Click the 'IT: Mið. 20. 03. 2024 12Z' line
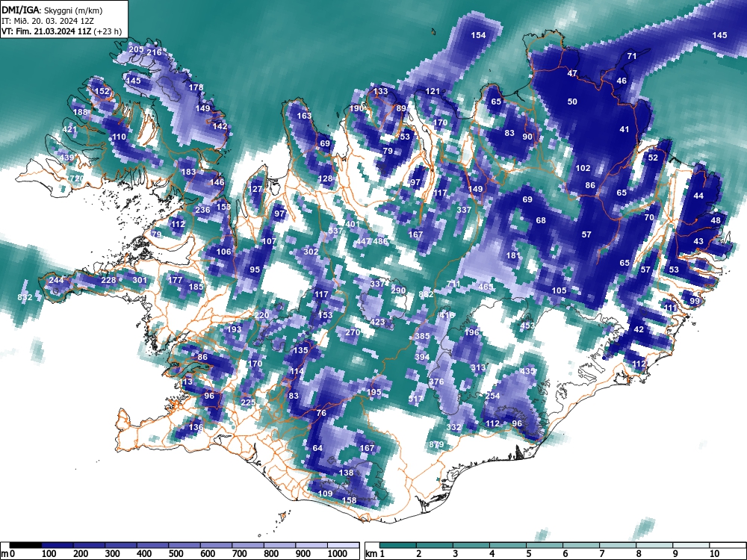 [x=48, y=21]
